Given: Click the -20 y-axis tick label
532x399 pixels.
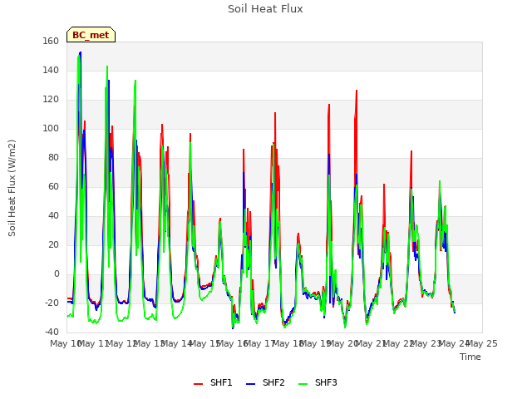Looking at the screenshot, I should pyautogui.click(x=52, y=303).
